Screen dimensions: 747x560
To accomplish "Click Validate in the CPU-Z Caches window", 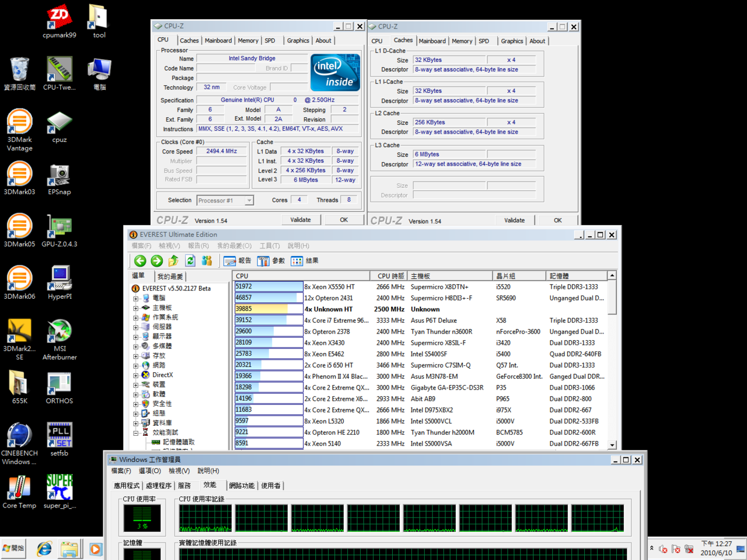I will [514, 220].
